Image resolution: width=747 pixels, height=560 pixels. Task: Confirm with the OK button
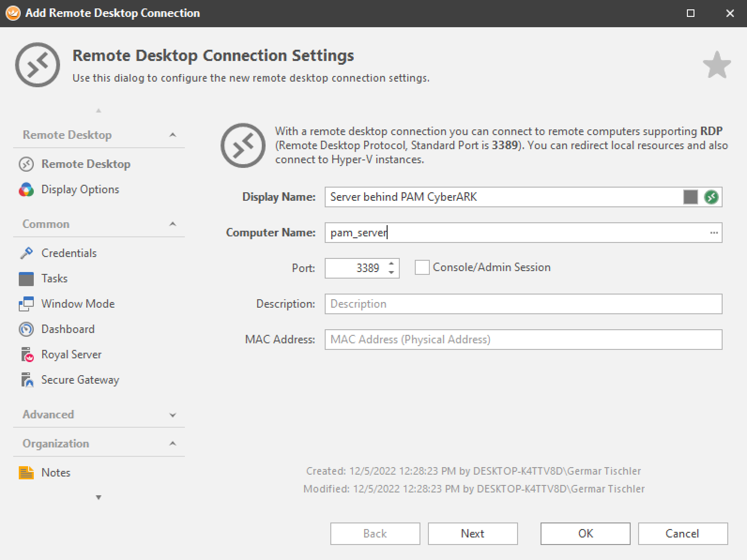585,534
